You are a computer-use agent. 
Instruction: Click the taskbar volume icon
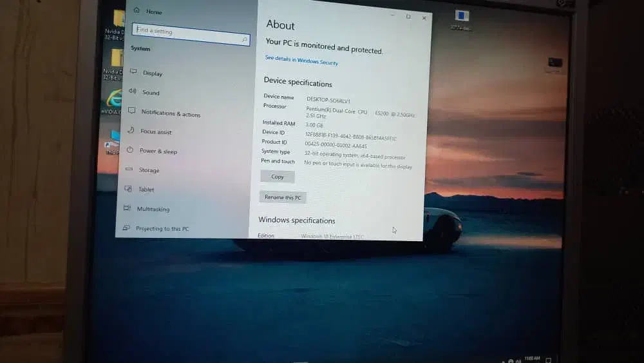pyautogui.click(x=518, y=361)
